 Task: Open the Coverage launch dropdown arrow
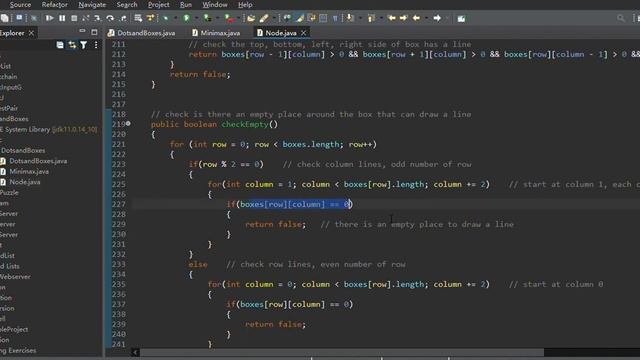pyautogui.click(x=218, y=18)
